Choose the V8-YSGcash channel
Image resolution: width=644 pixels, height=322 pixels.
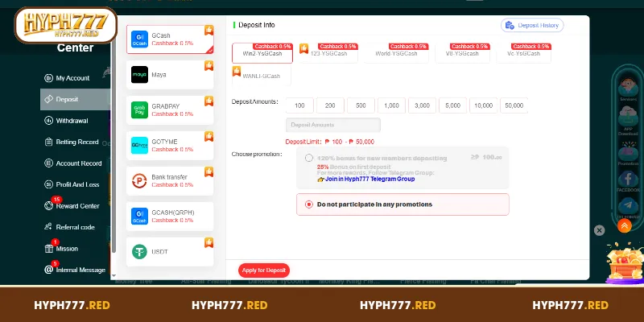pos(462,53)
